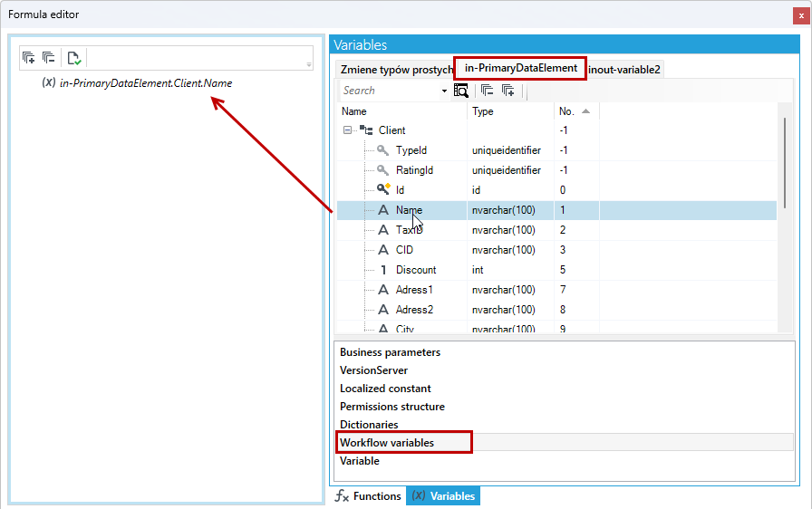The image size is (812, 509).
Task: Collapse the Client tree node
Action: [x=347, y=130]
